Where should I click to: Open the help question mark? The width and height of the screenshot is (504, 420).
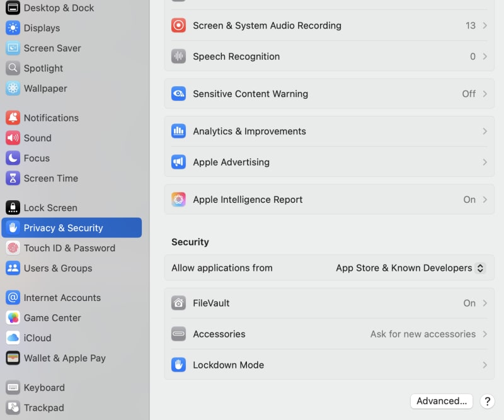click(x=487, y=401)
